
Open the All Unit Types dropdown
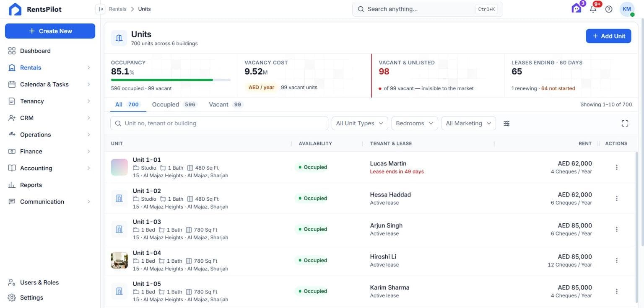[360, 123]
